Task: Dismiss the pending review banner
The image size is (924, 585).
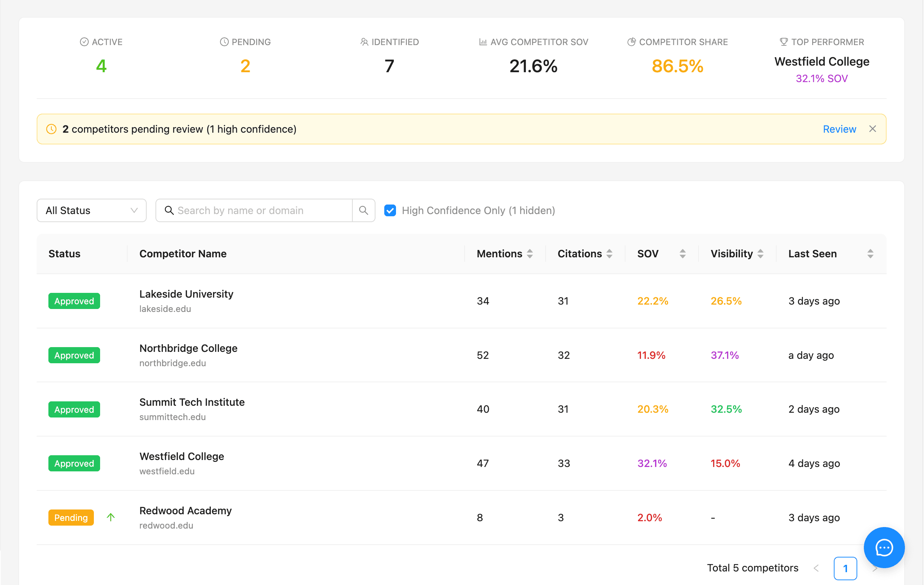Action: click(873, 129)
